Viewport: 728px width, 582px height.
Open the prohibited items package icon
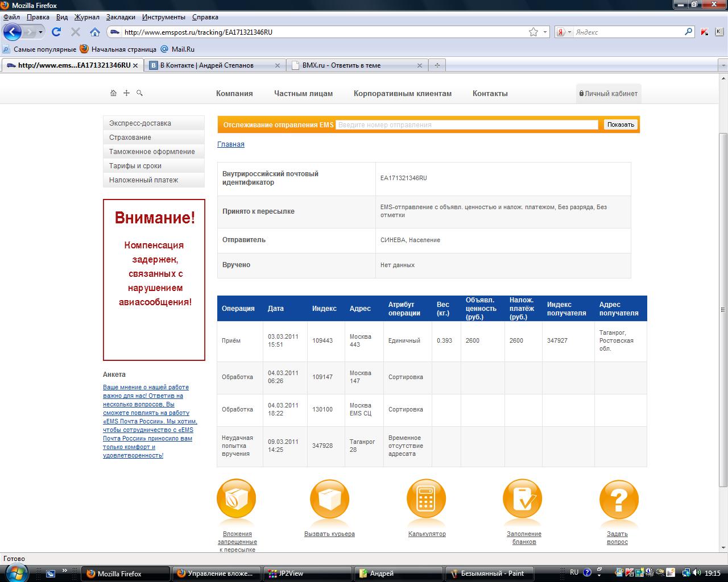coord(237,499)
